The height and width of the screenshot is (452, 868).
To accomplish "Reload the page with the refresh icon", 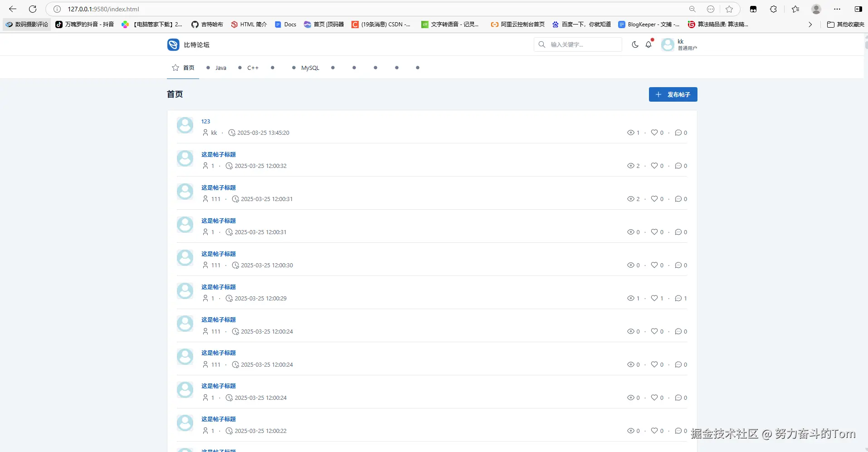I will 33,9.
